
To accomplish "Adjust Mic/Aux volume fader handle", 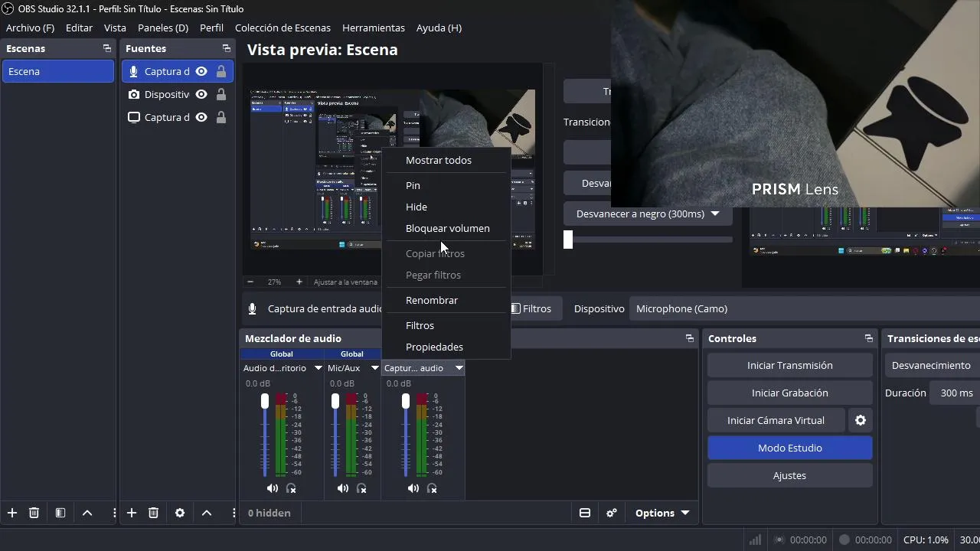I will pos(335,401).
